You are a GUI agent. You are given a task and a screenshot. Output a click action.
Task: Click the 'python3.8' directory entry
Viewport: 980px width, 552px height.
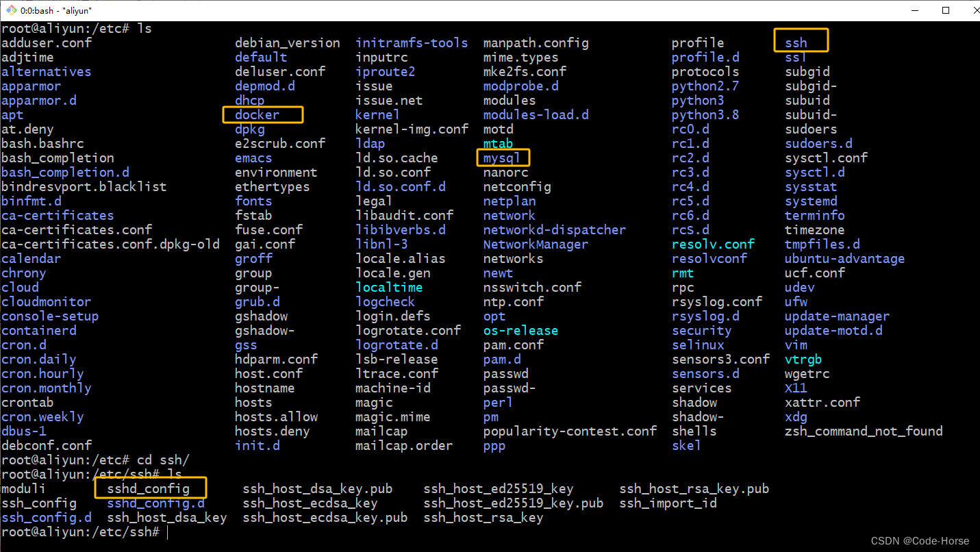[x=705, y=114]
